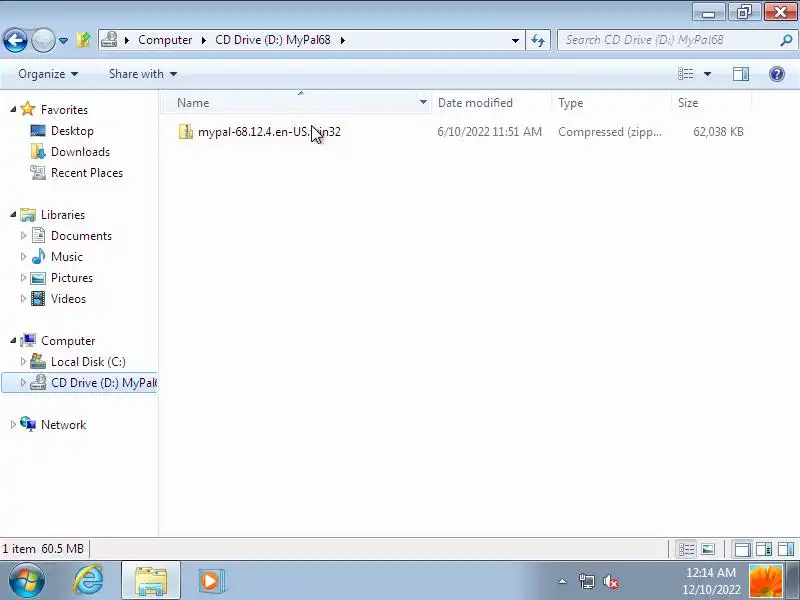
Task: Switch to large thumbnails view in status bar
Action: (x=708, y=549)
